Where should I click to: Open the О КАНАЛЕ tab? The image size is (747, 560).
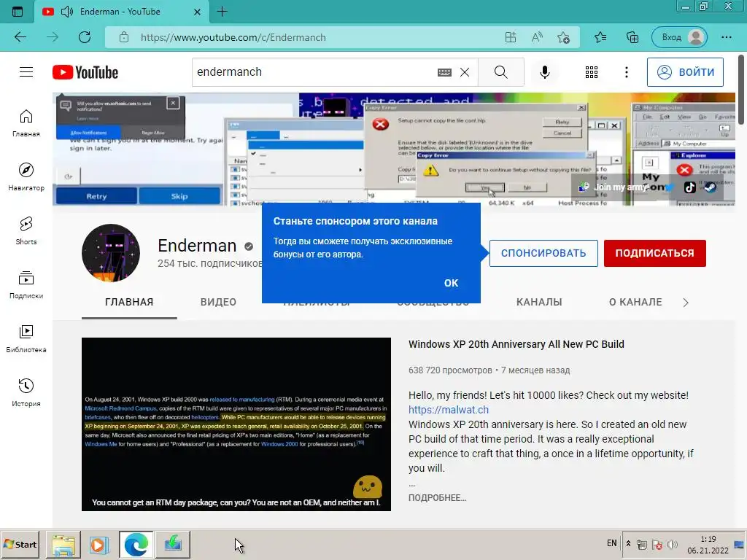coord(635,302)
